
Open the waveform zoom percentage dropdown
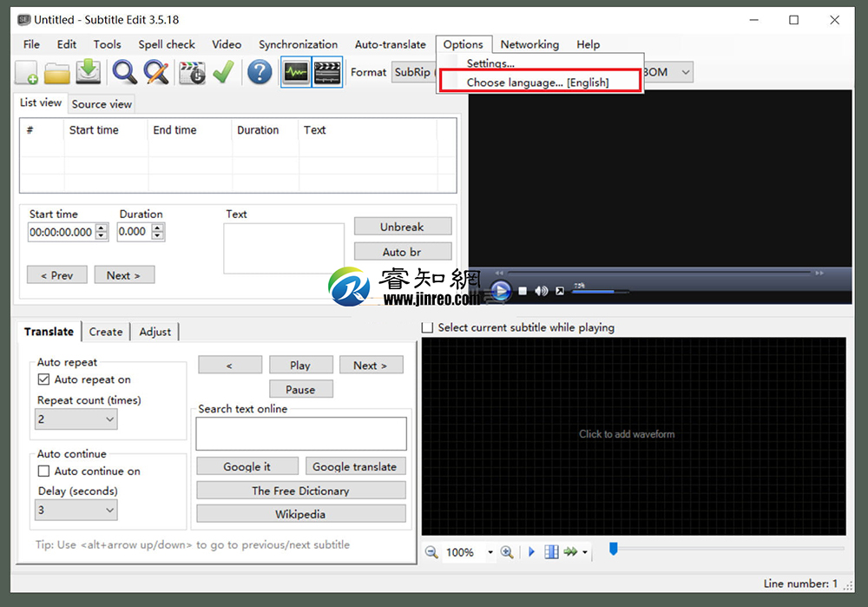tap(490, 552)
